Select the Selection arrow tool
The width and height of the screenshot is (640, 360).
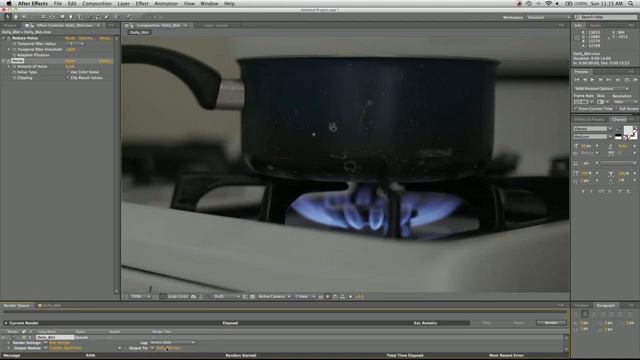7,17
